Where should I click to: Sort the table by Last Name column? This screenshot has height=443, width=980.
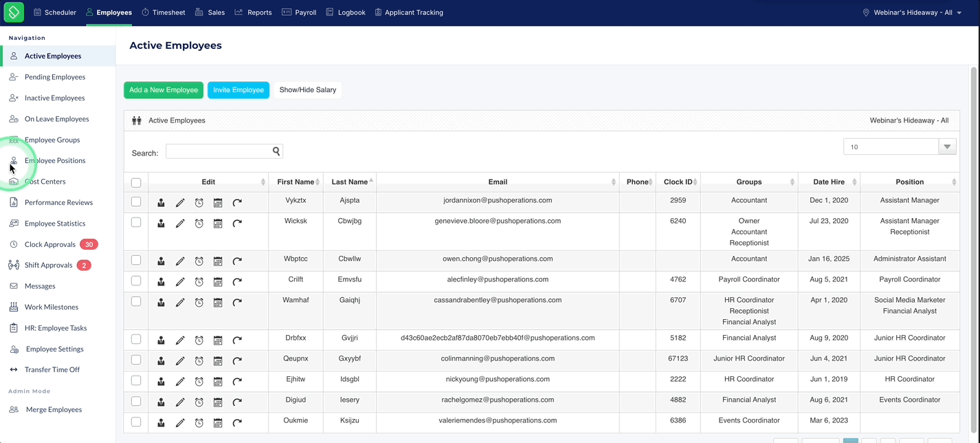[349, 182]
